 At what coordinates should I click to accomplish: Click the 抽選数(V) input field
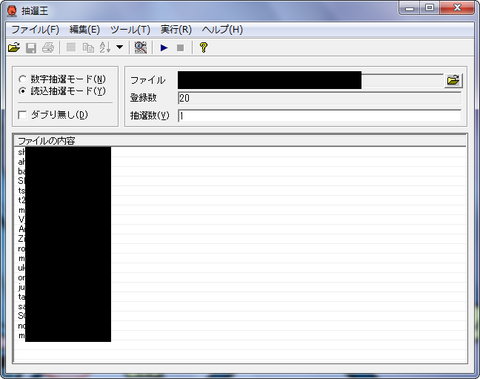point(319,116)
